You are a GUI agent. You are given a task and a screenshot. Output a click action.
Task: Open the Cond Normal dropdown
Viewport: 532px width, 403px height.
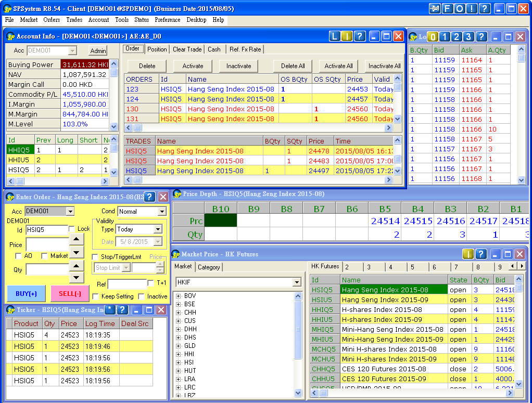click(162, 212)
